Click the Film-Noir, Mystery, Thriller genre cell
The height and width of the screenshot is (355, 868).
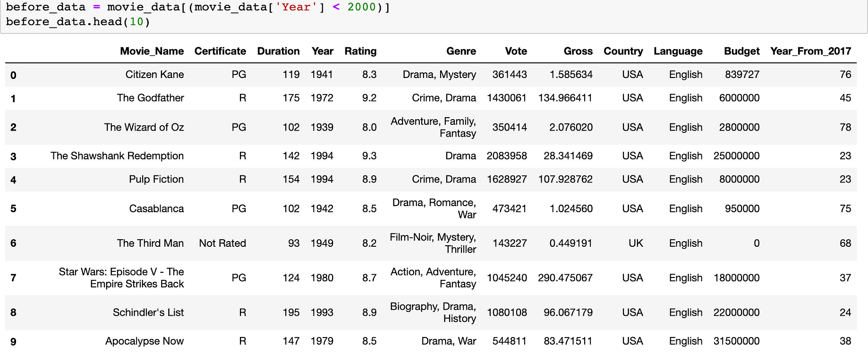tap(433, 243)
